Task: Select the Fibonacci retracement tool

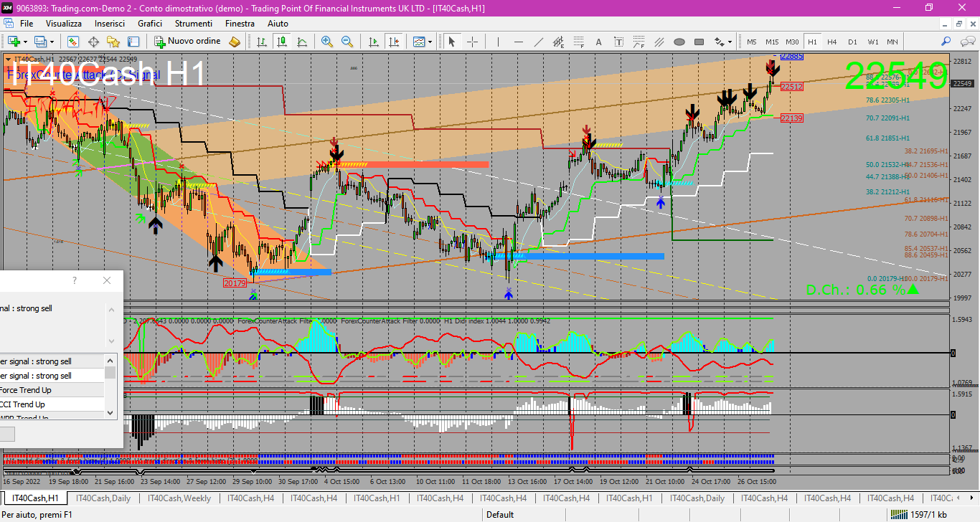Action: pyautogui.click(x=579, y=42)
